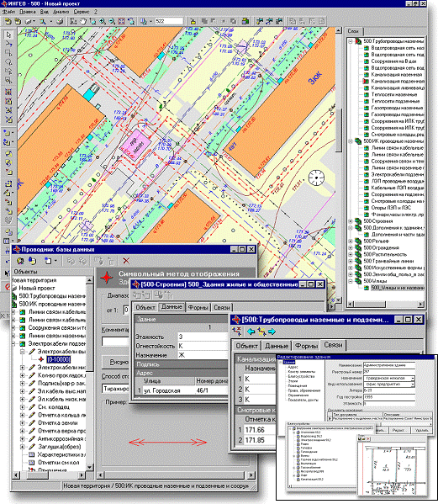Expand the 500:Ограждения layer group

[351, 248]
